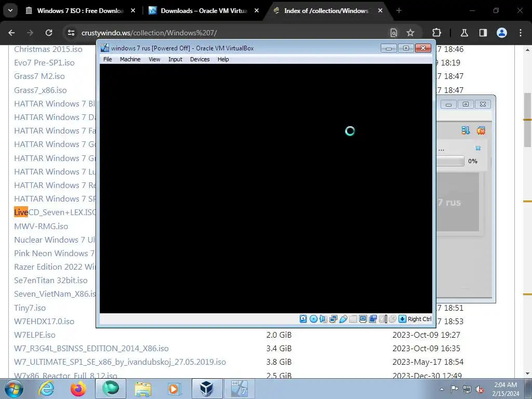Click the '7 rus' VM preview thumbnail
Screen dimensions: 532x399
(457, 202)
